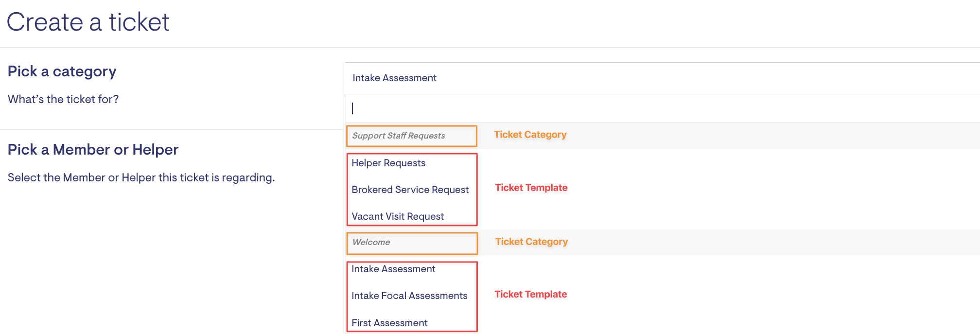
Task: Choose Helper Requests ticket template
Action: click(388, 163)
